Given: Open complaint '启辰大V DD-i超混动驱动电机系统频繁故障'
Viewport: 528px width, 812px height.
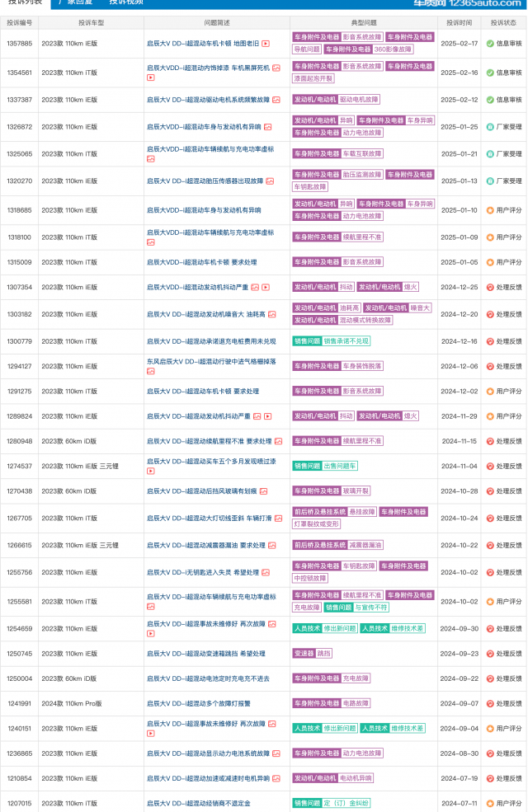Looking at the screenshot, I should click(x=208, y=100).
